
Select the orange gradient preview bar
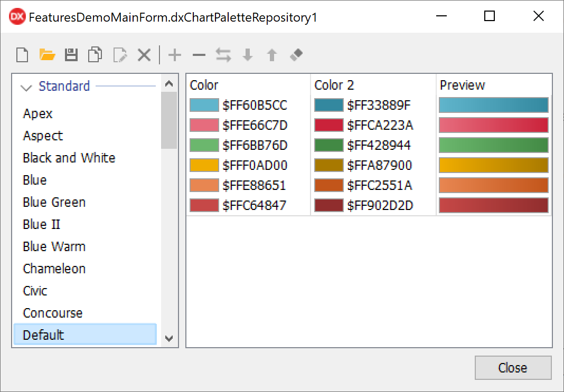pyautogui.click(x=493, y=185)
